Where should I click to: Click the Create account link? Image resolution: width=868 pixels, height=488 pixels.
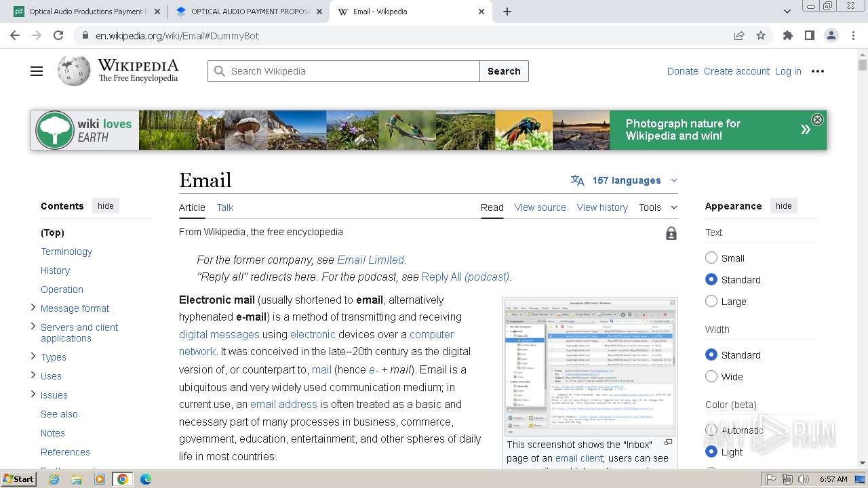click(x=736, y=71)
